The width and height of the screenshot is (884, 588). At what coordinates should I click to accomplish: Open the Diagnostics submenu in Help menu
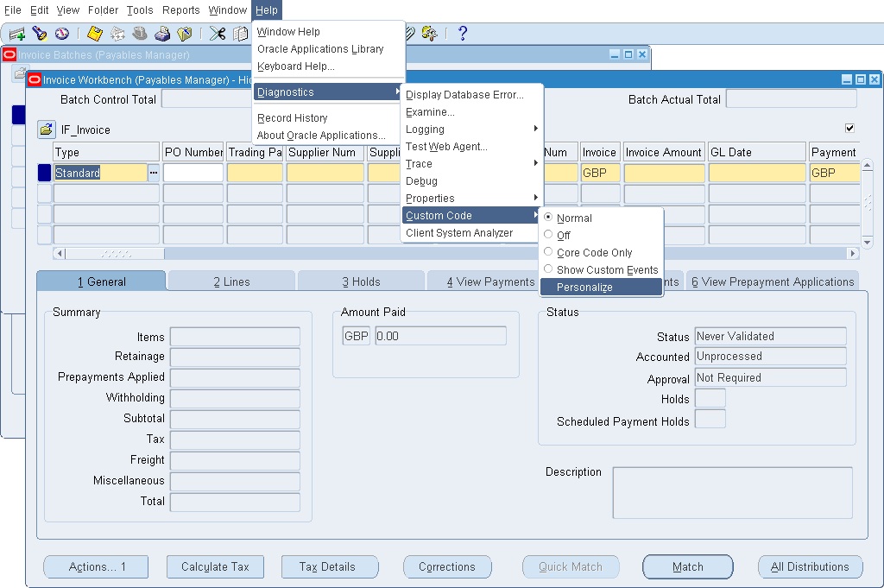pyautogui.click(x=327, y=92)
